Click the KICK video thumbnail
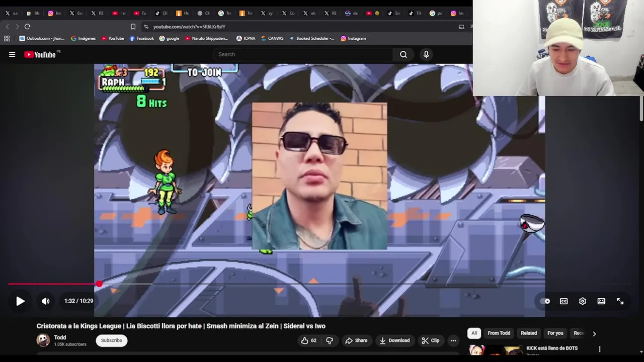The image size is (644, 362). (496, 350)
